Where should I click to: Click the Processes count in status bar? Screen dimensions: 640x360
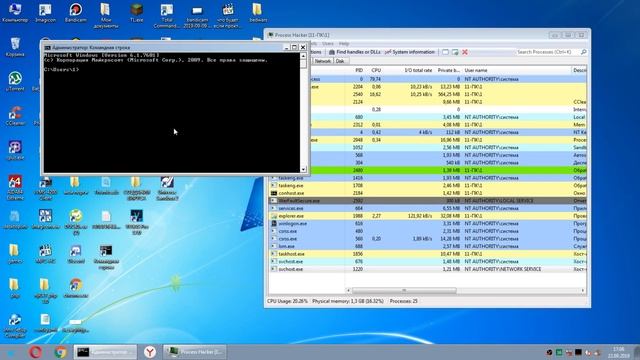coord(404,301)
